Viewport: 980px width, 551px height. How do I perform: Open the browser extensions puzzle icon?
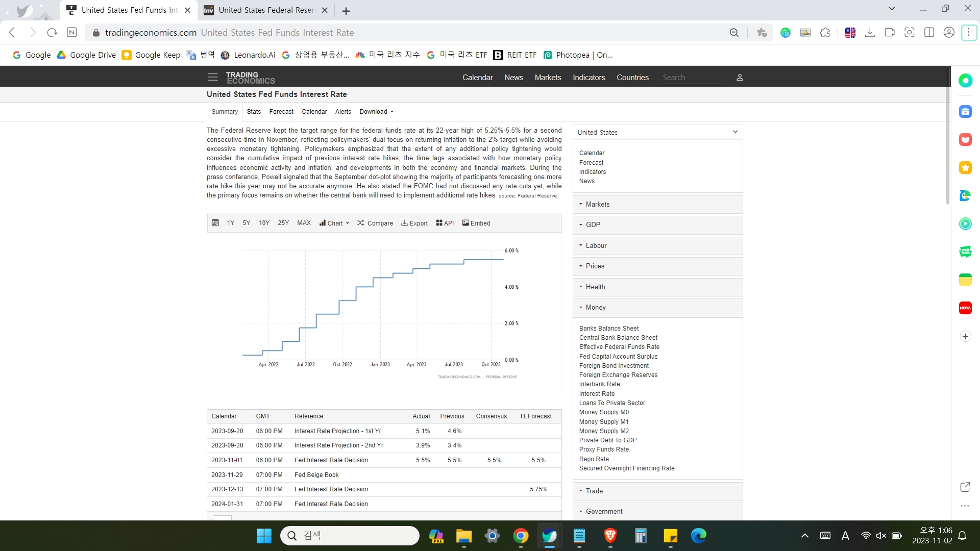point(825,33)
